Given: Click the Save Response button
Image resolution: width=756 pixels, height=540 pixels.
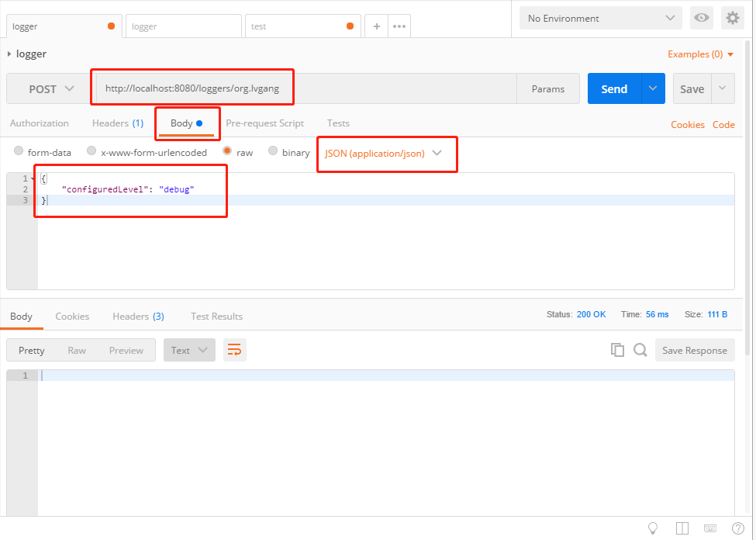Looking at the screenshot, I should coord(694,350).
